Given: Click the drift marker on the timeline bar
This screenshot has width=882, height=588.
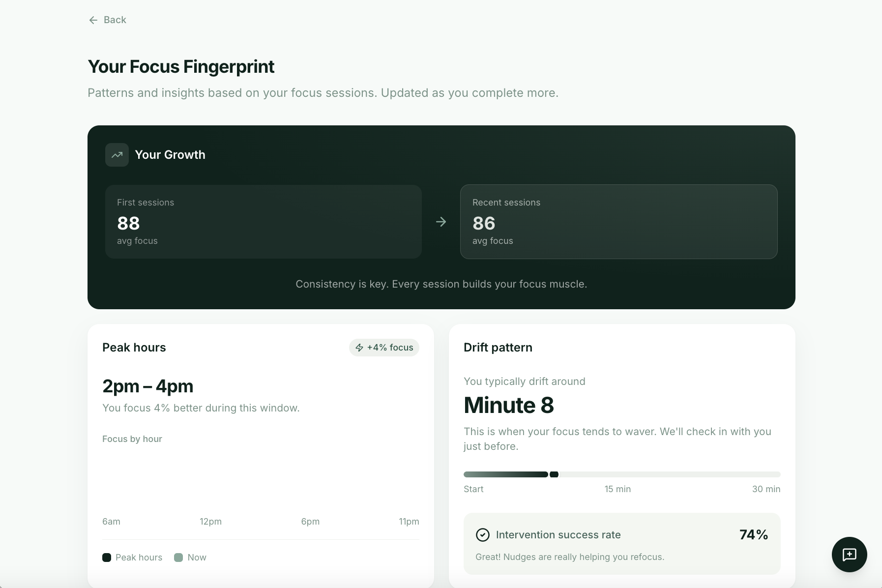Looking at the screenshot, I should 554,474.
